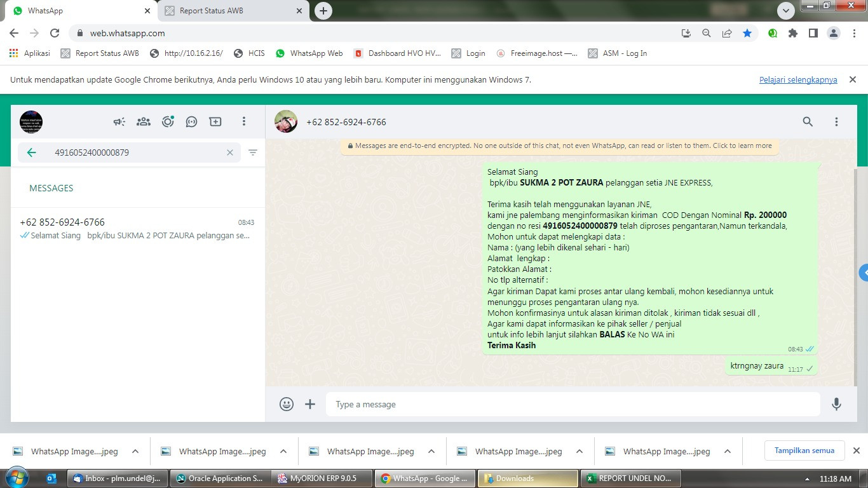Open Chrome tab search dropdown
This screenshot has width=868, height=488.
click(786, 11)
